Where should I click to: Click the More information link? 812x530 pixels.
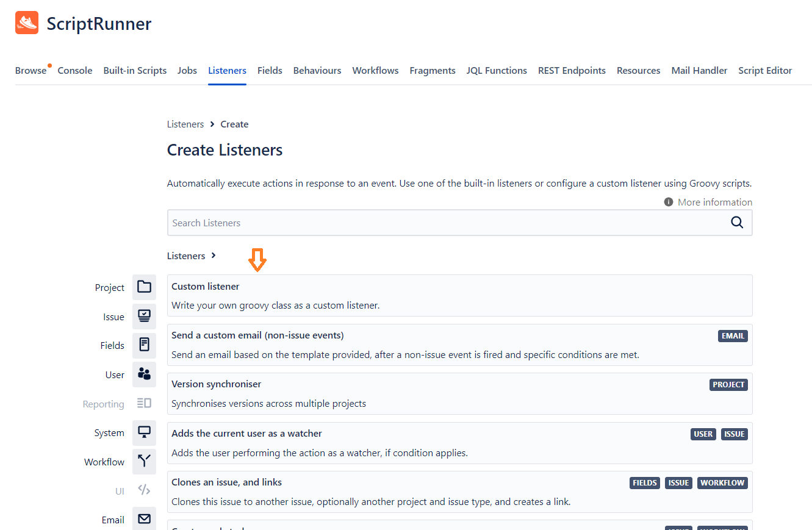(x=715, y=202)
